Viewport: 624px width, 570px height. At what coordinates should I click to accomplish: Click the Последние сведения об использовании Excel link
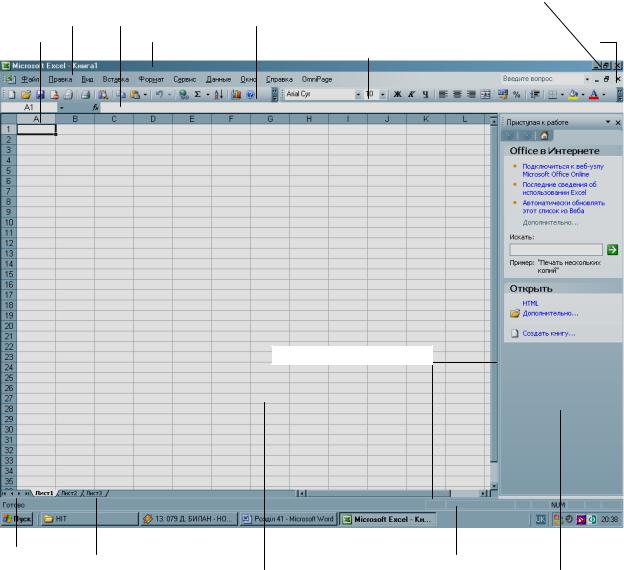[x=559, y=188]
